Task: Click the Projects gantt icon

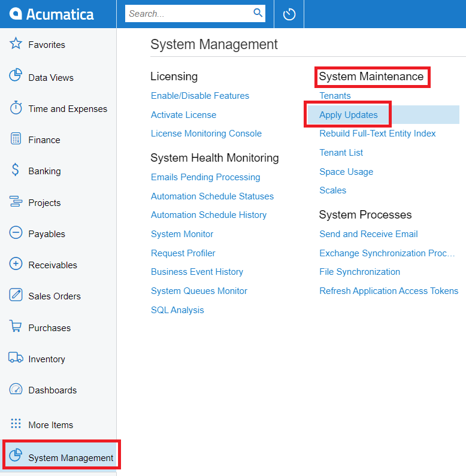Action: (16, 201)
